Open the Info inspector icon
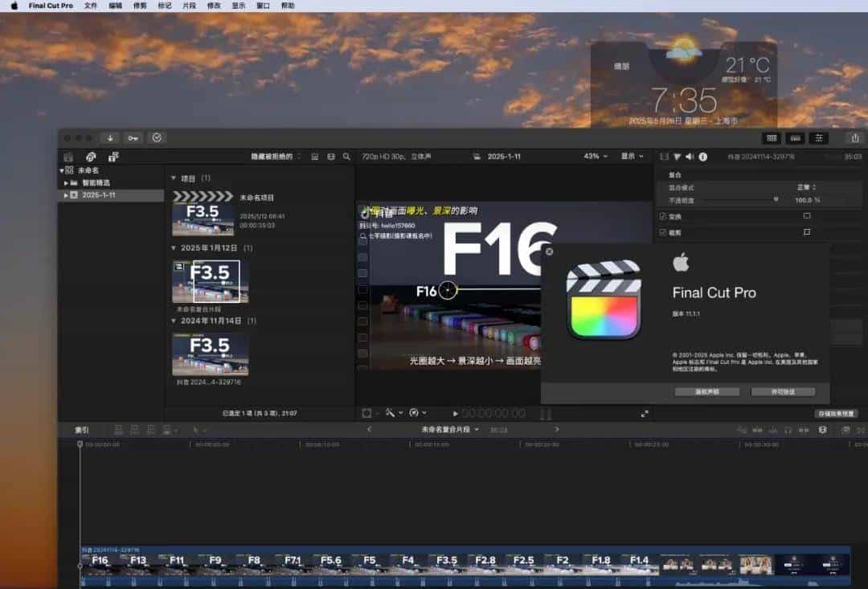 (703, 157)
